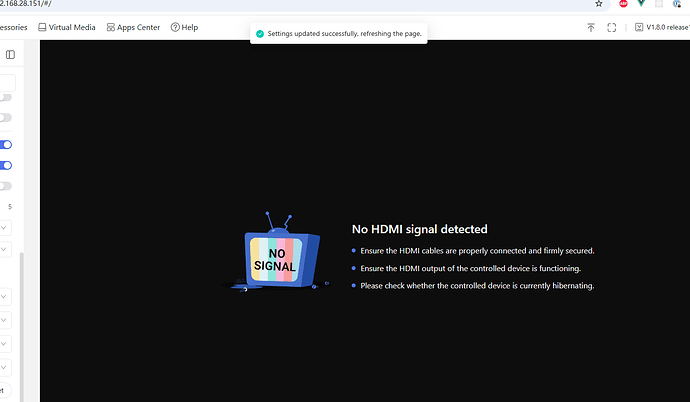Open the Apps Center menu
690x402 pixels.
pos(132,27)
